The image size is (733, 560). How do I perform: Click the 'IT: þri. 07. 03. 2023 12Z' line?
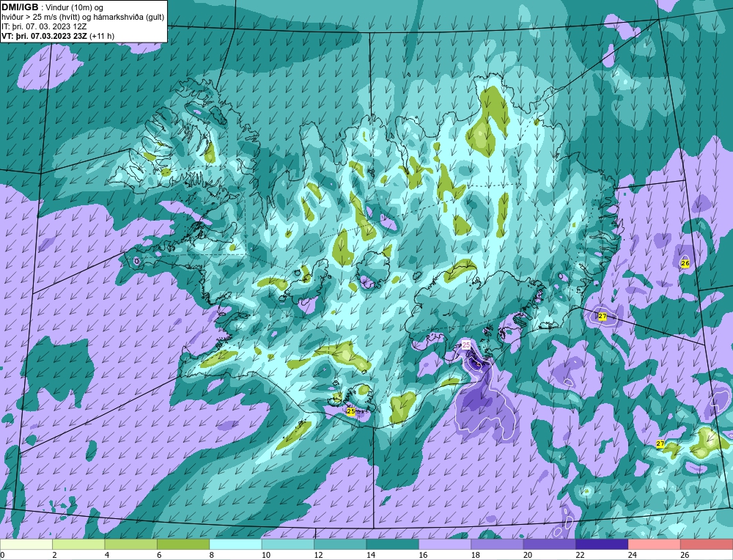(x=44, y=26)
